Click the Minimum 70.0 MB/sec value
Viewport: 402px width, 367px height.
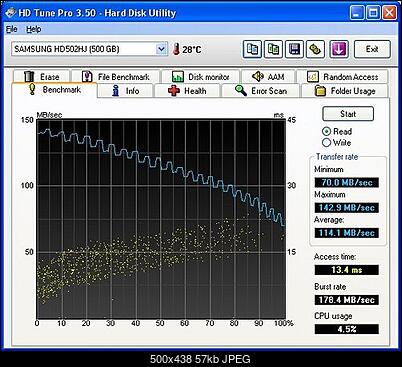[347, 182]
